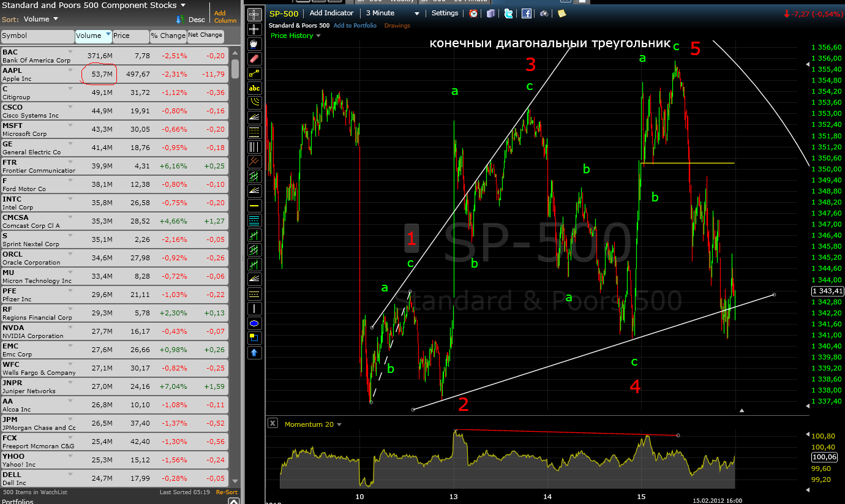Click the stacked database icon in chart toolbar
845x504 pixels.
pos(490,13)
